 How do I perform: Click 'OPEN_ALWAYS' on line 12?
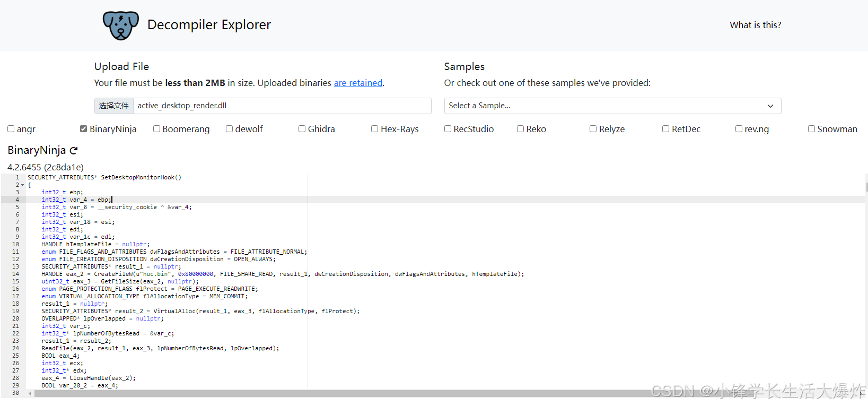point(253,260)
